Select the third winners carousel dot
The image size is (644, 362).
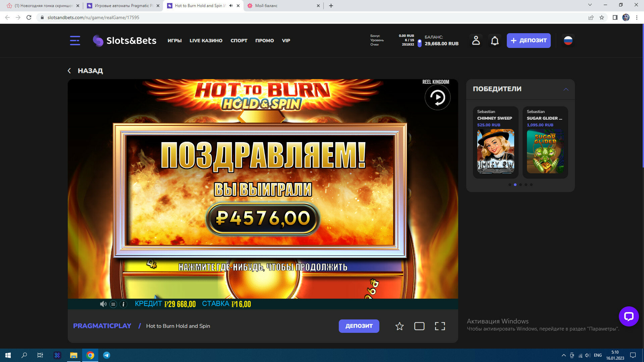pyautogui.click(x=520, y=185)
